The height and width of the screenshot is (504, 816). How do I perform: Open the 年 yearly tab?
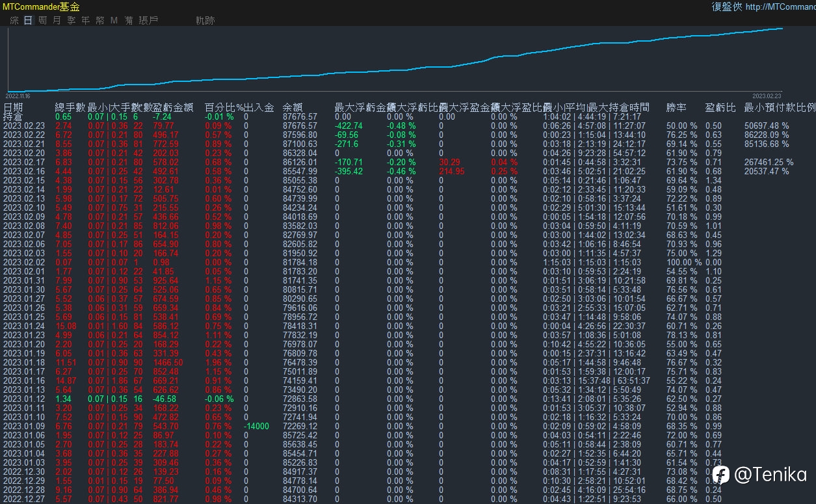85,20
